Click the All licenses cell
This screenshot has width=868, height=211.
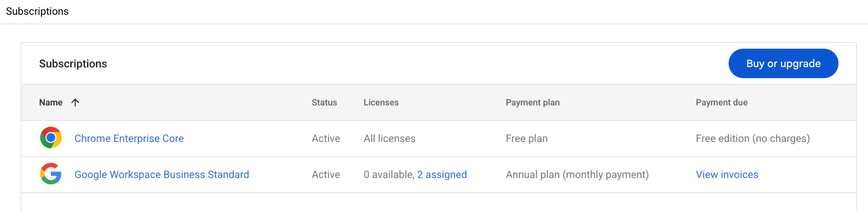389,139
